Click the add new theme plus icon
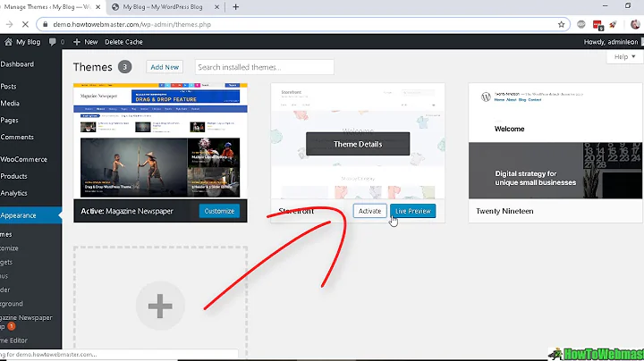 point(160,306)
